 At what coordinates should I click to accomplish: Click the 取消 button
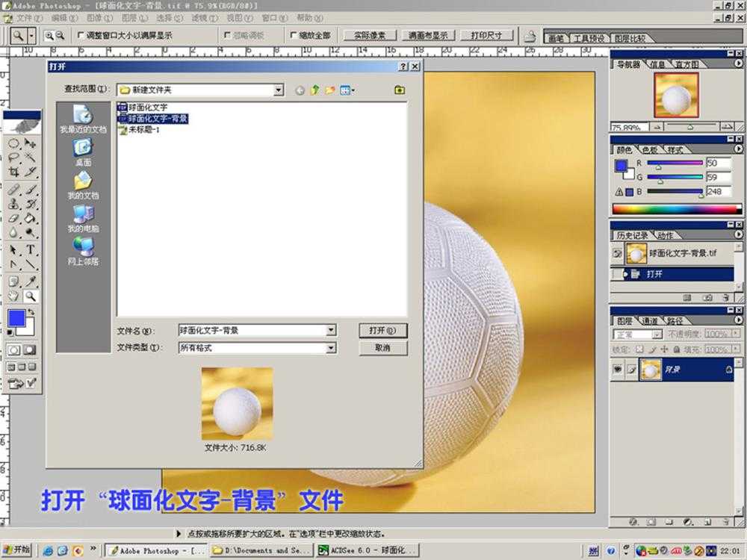(x=383, y=348)
